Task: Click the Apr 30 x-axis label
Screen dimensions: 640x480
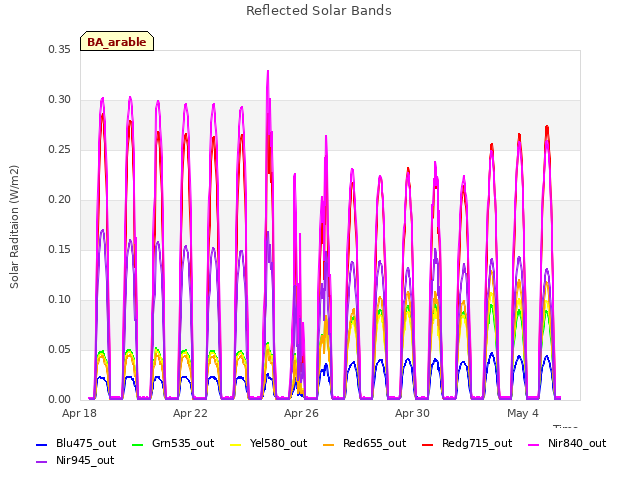Action: coord(412,413)
